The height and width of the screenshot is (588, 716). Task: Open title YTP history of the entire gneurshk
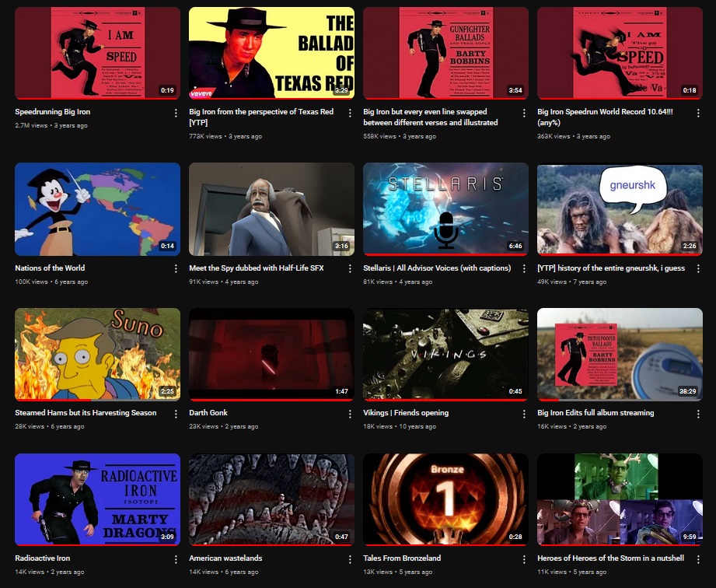[611, 268]
